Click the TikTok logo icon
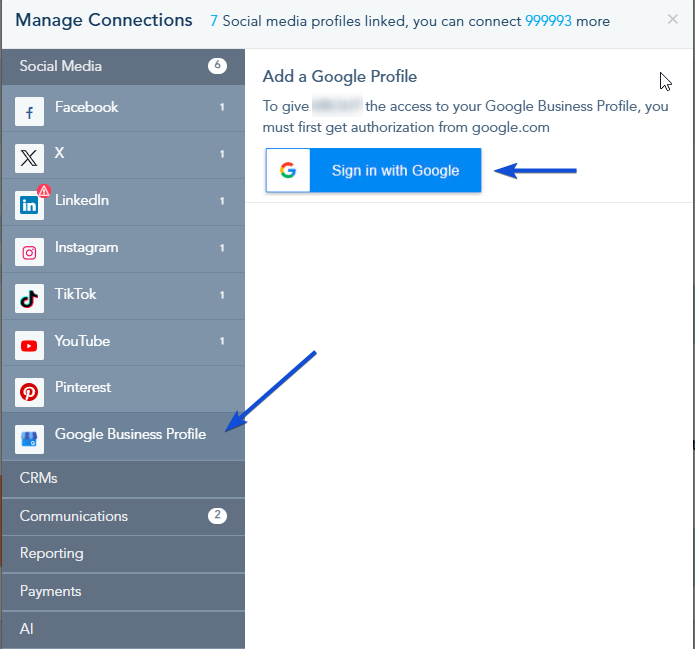The width and height of the screenshot is (695, 649). point(29,299)
